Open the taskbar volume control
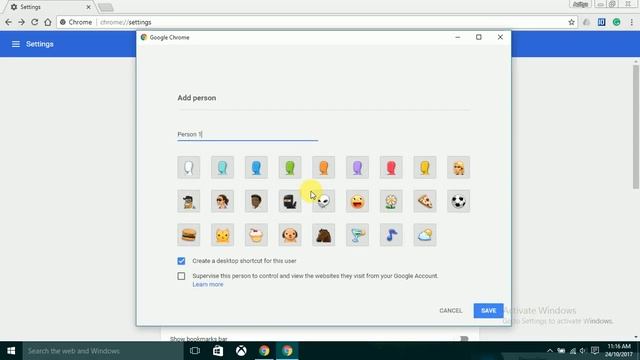 click(x=582, y=351)
